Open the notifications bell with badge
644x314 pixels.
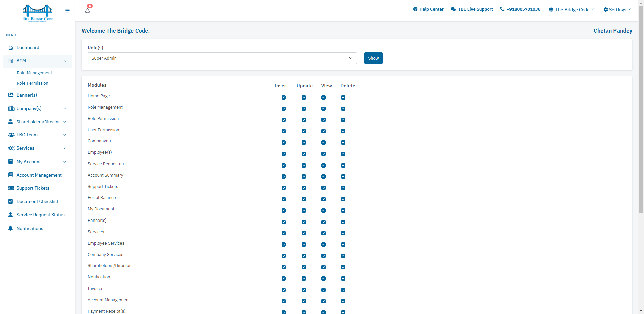pyautogui.click(x=88, y=10)
